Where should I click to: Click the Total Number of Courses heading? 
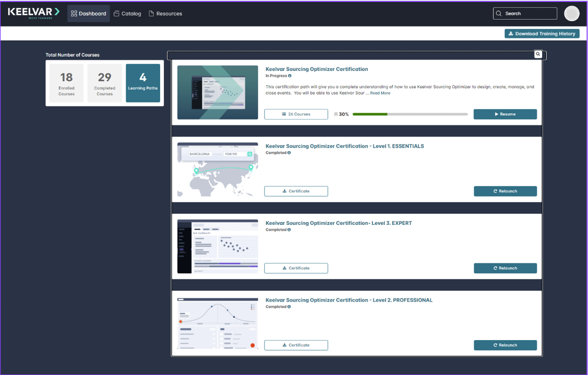point(72,55)
